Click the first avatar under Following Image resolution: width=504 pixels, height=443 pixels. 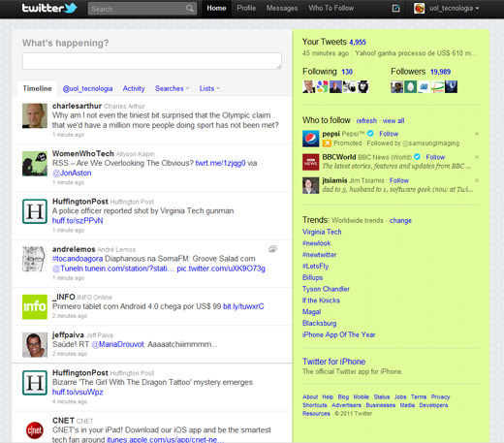[308, 86]
